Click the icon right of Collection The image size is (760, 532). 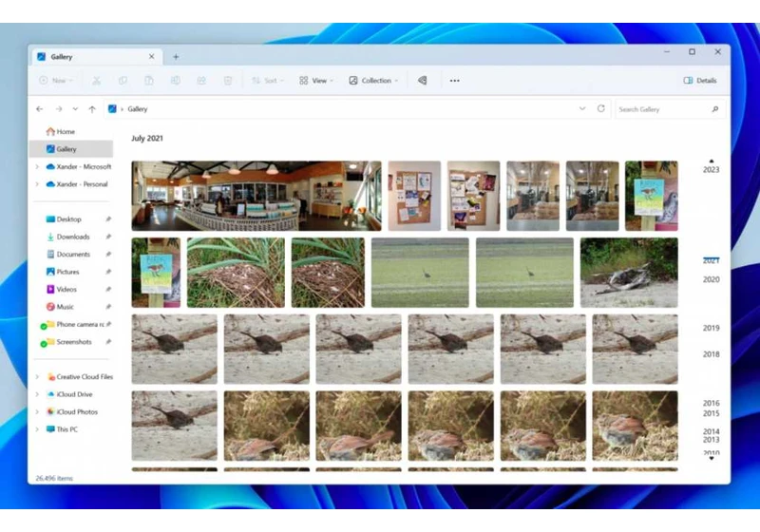point(423,81)
